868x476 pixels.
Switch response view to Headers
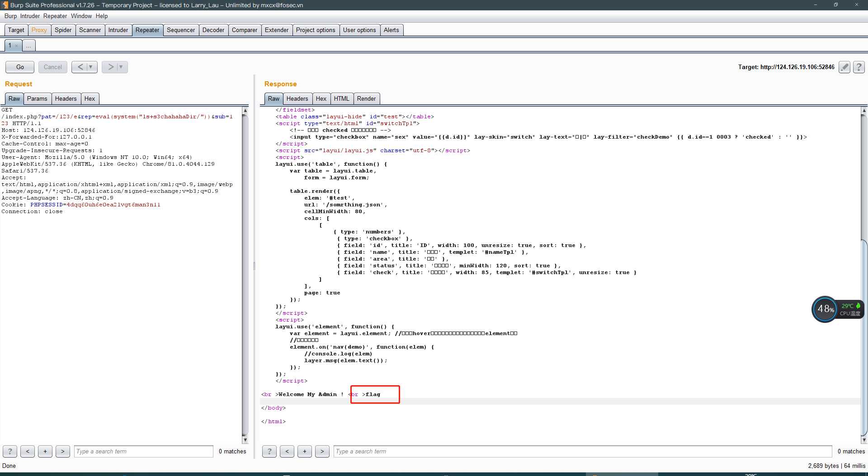pos(297,98)
